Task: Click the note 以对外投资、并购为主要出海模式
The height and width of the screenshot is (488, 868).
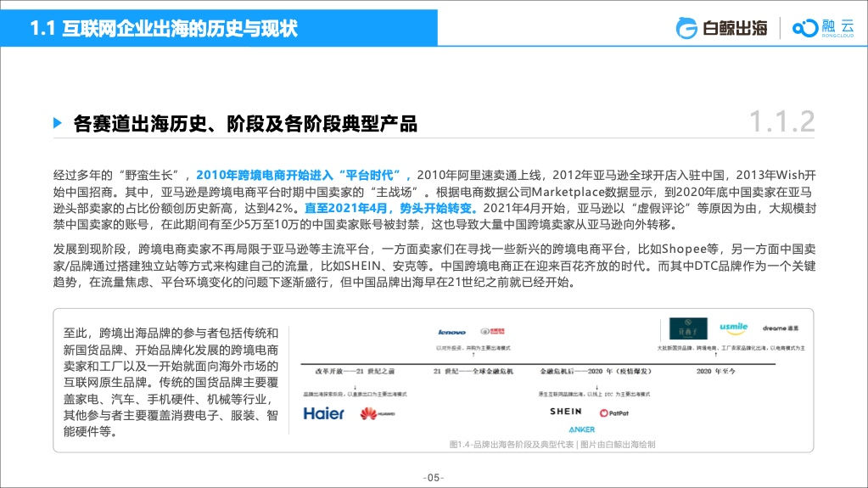Action: pyautogui.click(x=473, y=349)
